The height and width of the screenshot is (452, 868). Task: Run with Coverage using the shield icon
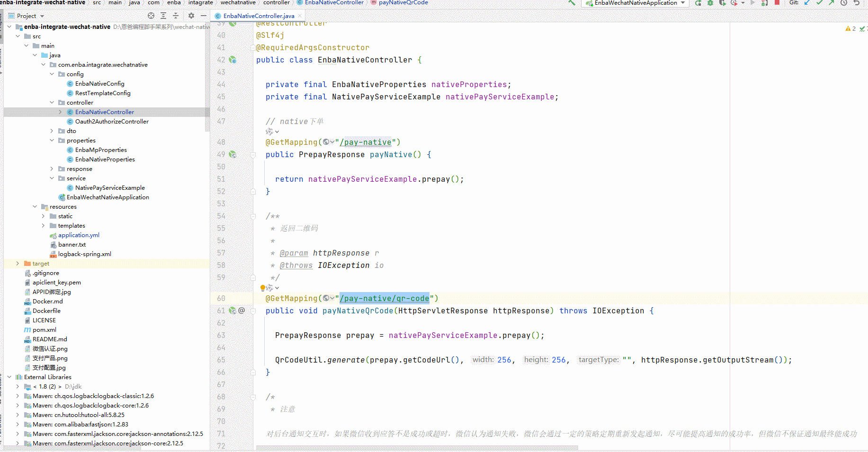722,3
